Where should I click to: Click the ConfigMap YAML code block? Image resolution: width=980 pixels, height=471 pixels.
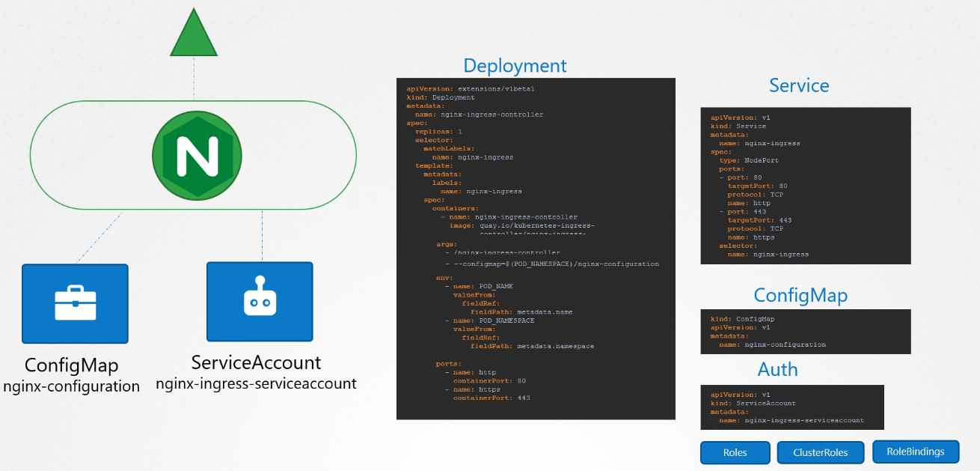point(805,332)
